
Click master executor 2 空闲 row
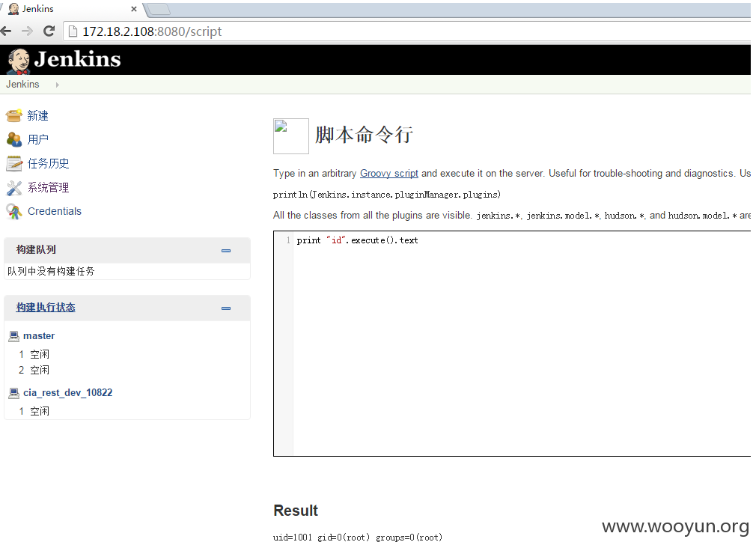point(34,370)
